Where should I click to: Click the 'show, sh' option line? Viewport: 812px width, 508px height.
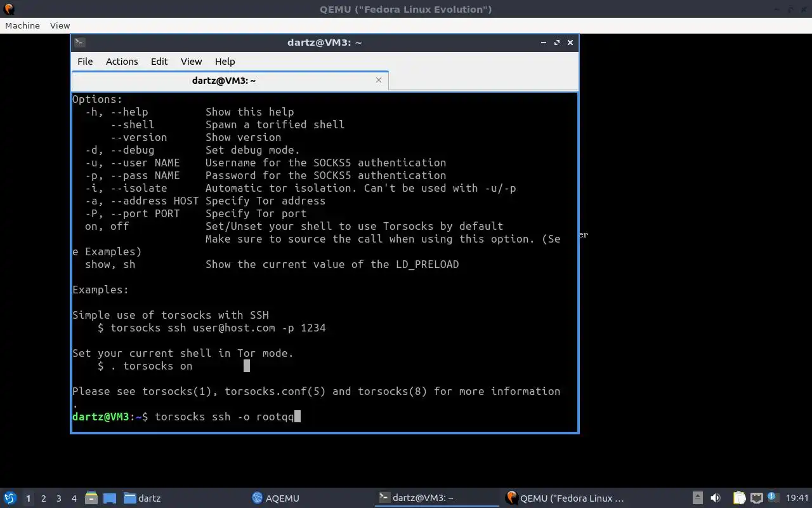[272, 264]
